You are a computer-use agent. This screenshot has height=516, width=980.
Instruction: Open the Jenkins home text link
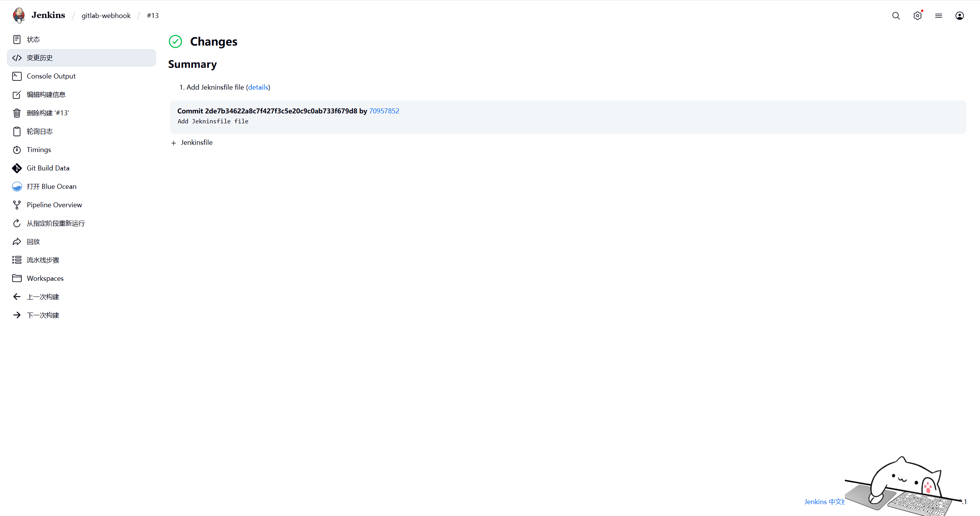[48, 15]
